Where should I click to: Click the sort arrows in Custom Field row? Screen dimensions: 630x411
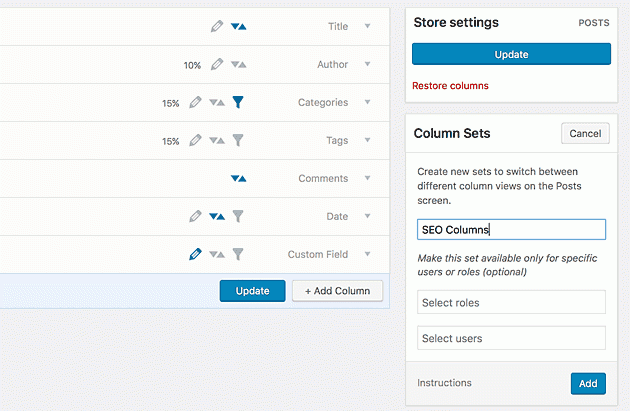coord(217,254)
